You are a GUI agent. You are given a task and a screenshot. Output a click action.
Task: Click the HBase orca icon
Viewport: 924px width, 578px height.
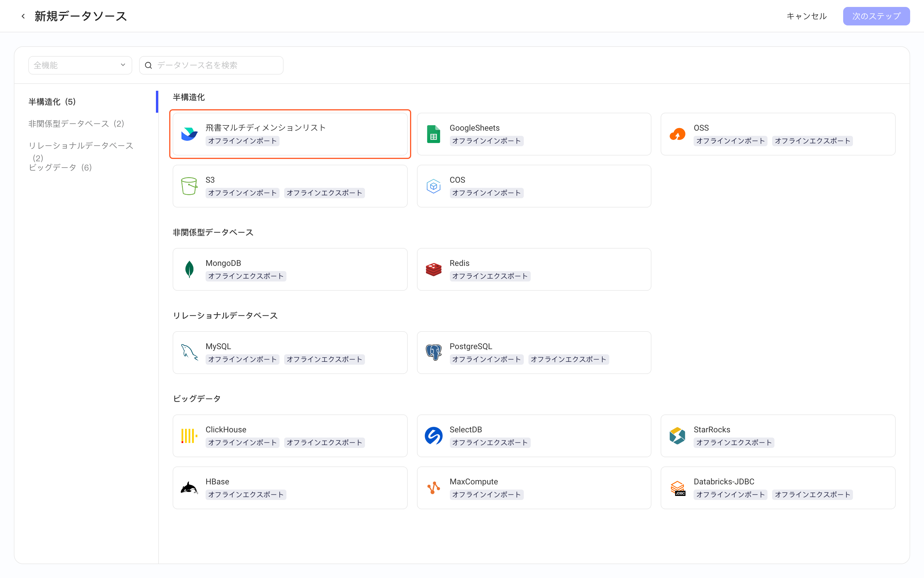(x=189, y=488)
